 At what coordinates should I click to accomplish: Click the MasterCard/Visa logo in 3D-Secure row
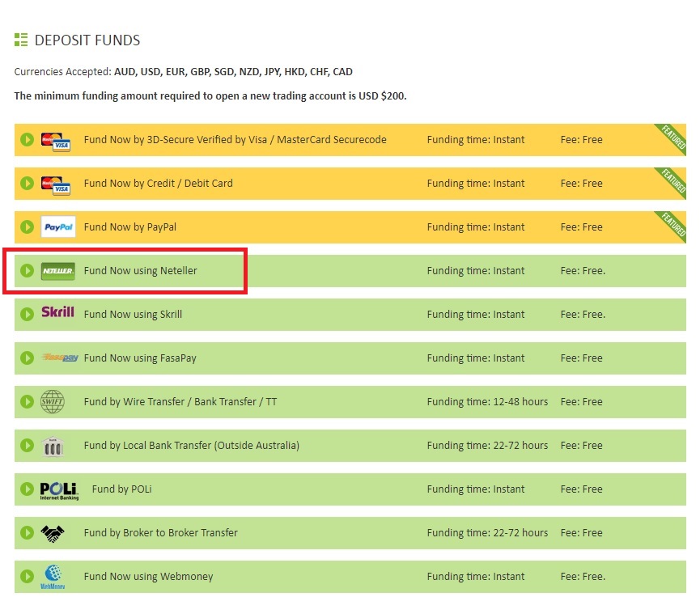tap(56, 142)
